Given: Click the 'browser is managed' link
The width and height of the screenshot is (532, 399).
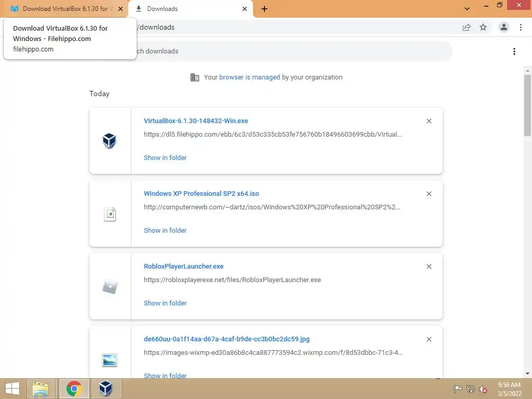Looking at the screenshot, I should click(x=249, y=77).
